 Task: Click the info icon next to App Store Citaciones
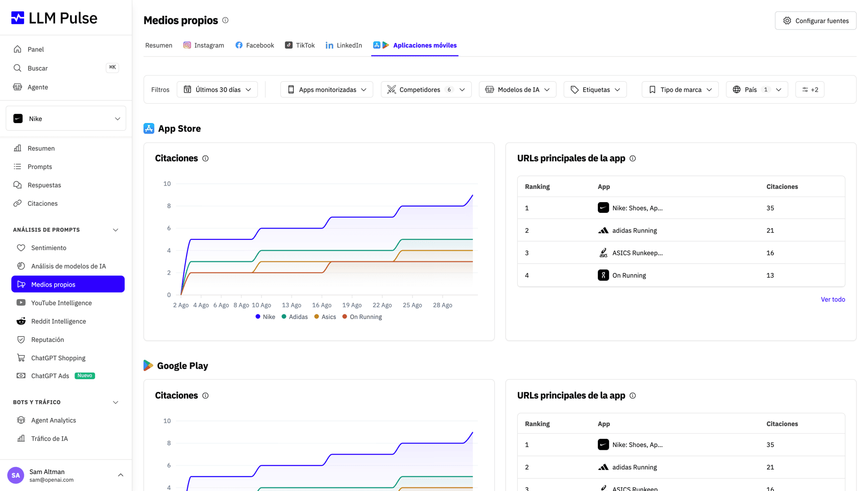[205, 158]
